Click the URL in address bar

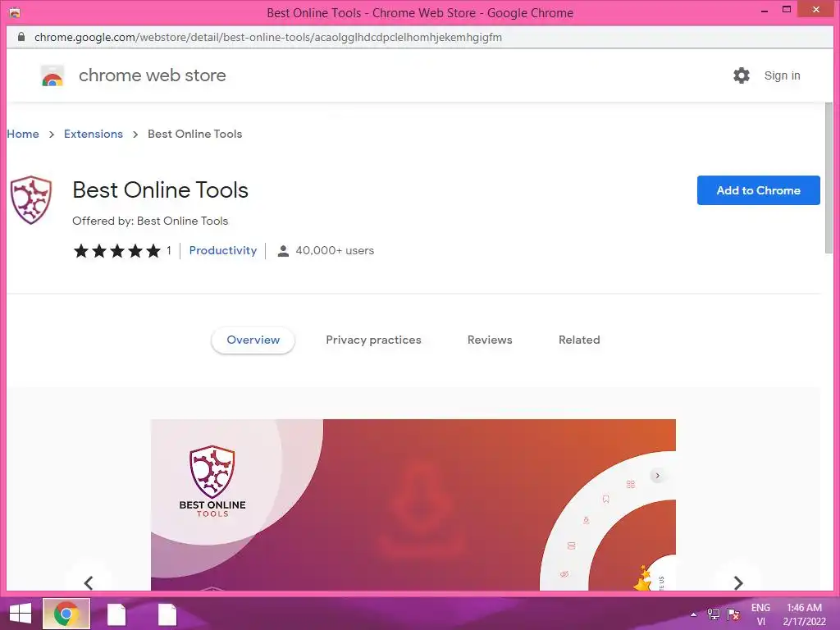point(268,37)
